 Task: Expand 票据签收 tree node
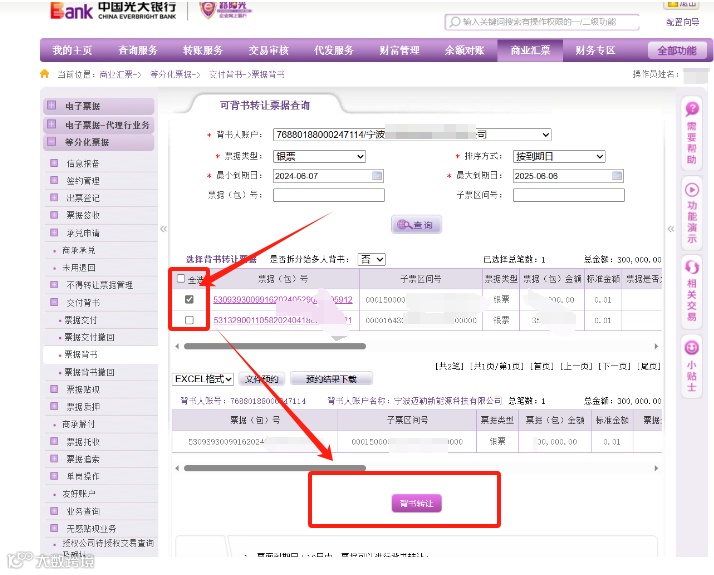(x=54, y=215)
